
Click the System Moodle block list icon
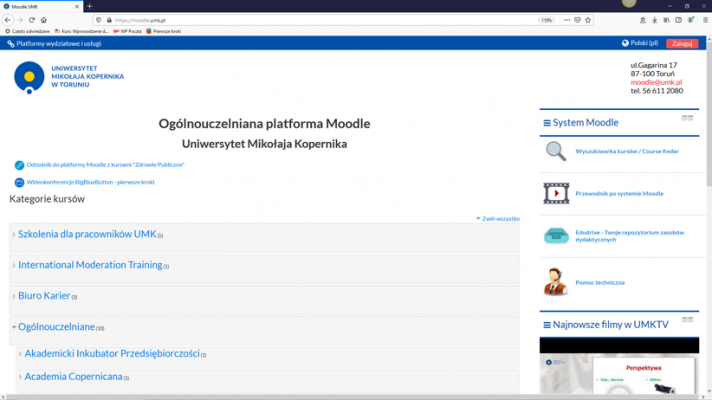(x=547, y=123)
